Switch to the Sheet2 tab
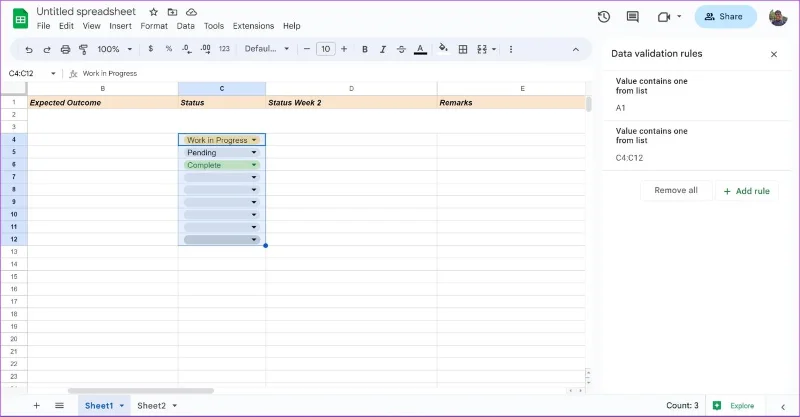This screenshot has width=800, height=417. tap(152, 406)
